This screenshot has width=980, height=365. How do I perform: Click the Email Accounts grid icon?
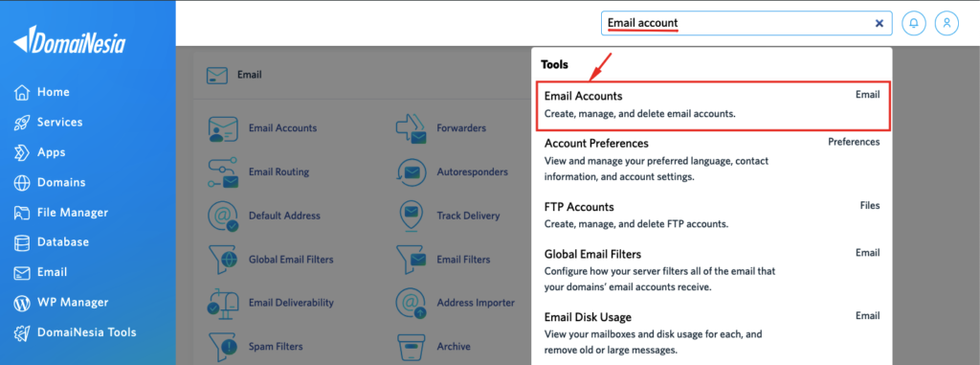[x=222, y=128]
